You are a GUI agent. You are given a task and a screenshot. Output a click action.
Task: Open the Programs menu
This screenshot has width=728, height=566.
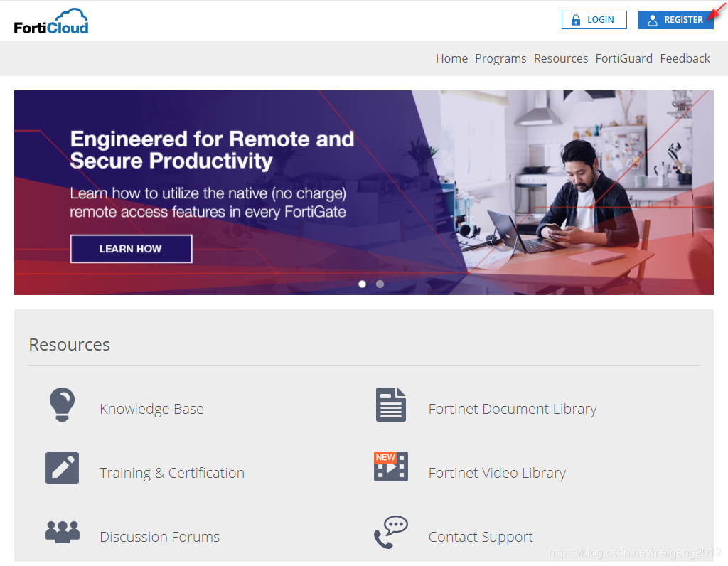coord(500,58)
